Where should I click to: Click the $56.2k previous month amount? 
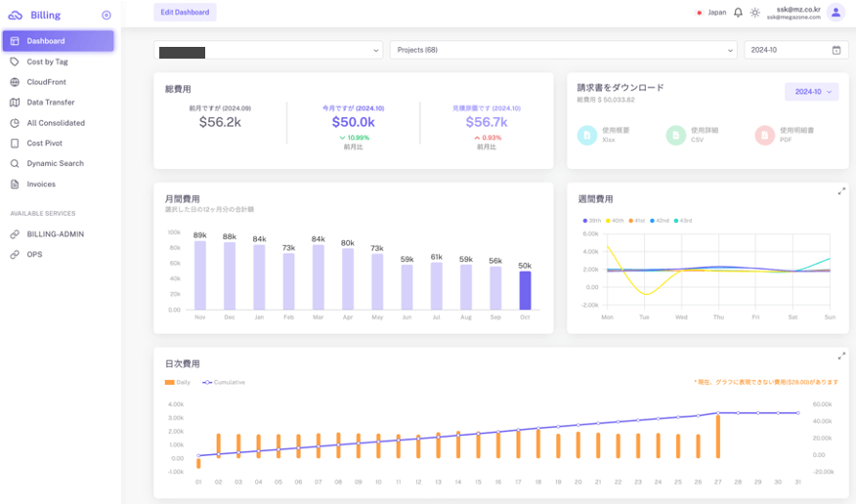point(220,122)
